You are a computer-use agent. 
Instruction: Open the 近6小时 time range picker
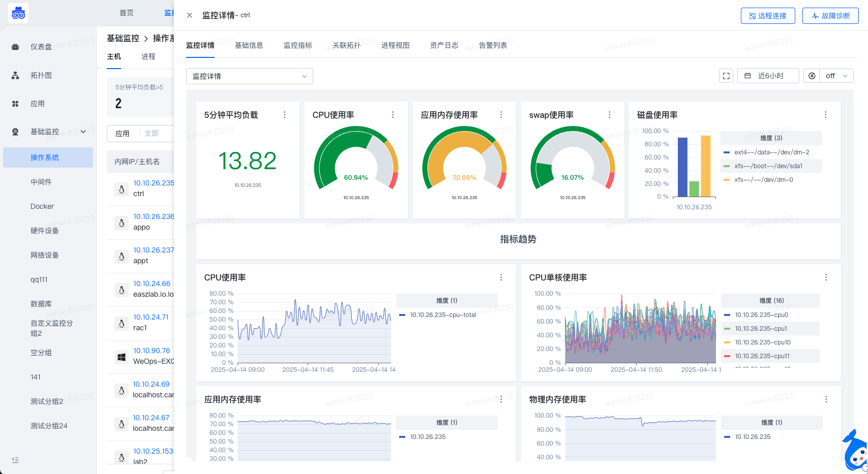click(768, 76)
